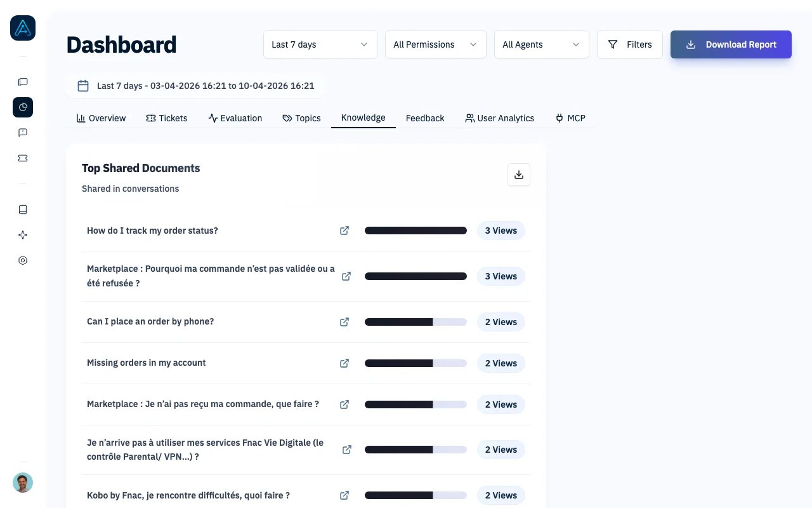Click progress bar for 'Missing orders in my account'
The height and width of the screenshot is (508, 812).
click(416, 363)
